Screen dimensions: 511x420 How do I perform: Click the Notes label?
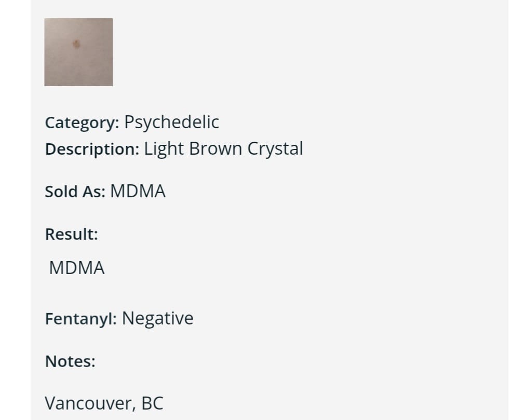click(x=70, y=361)
